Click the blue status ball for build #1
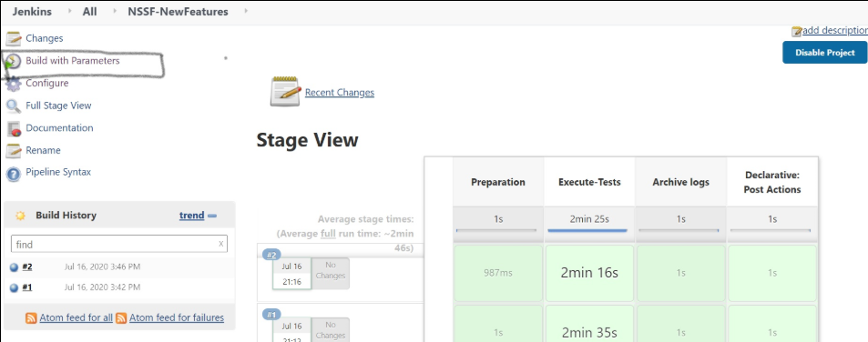 (x=15, y=287)
